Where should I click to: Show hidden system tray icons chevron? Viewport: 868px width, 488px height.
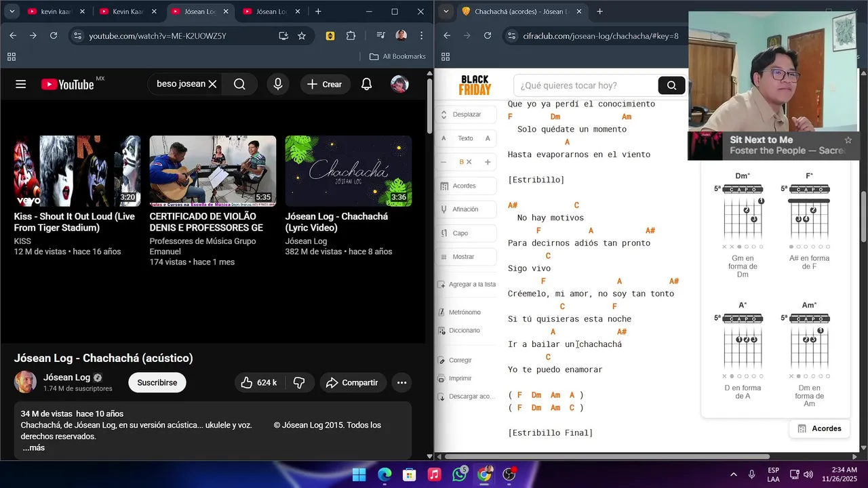point(733,474)
